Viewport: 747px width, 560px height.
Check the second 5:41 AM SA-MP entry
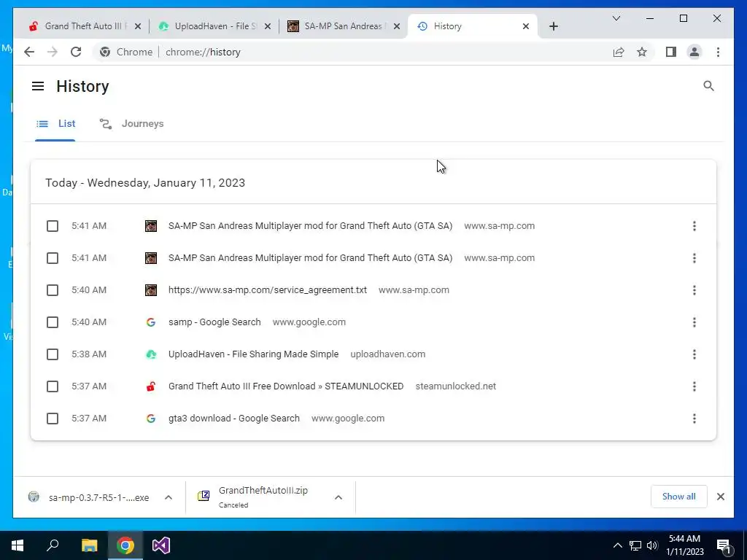click(x=53, y=258)
